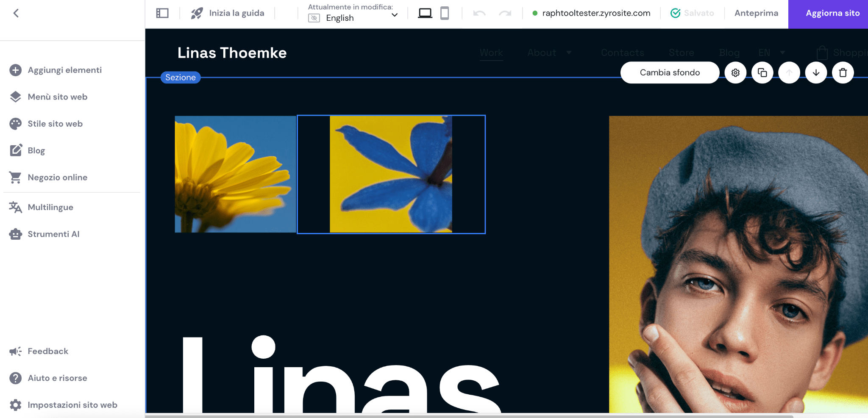This screenshot has height=418, width=868.
Task: Click the Blog nav link in header
Action: pyautogui.click(x=729, y=53)
